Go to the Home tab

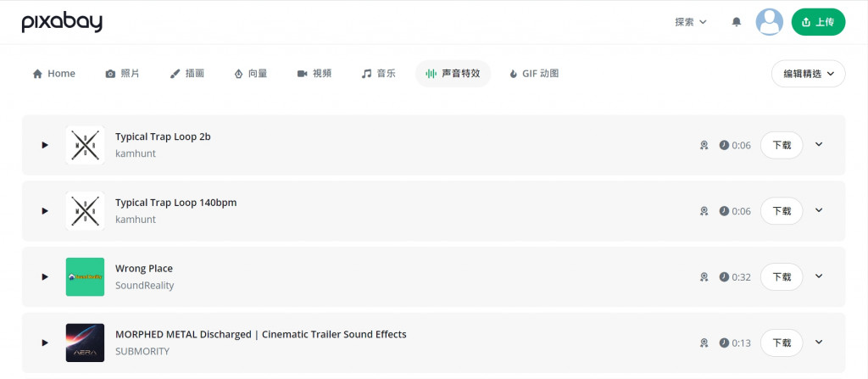pyautogui.click(x=53, y=74)
